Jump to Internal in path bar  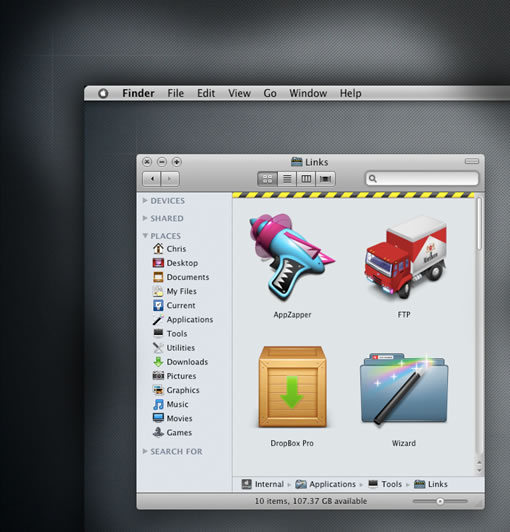(x=263, y=484)
